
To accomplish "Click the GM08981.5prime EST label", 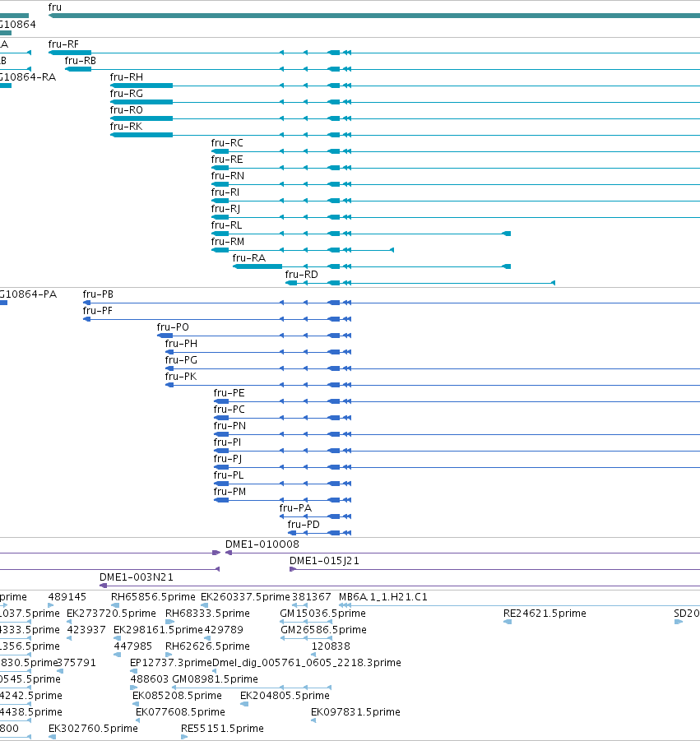I will coord(215,679).
